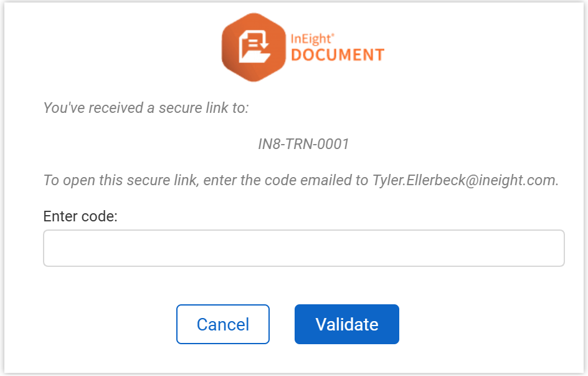The height and width of the screenshot is (376, 588).
Task: Click the blank space between Cancel and Validate
Action: click(282, 324)
